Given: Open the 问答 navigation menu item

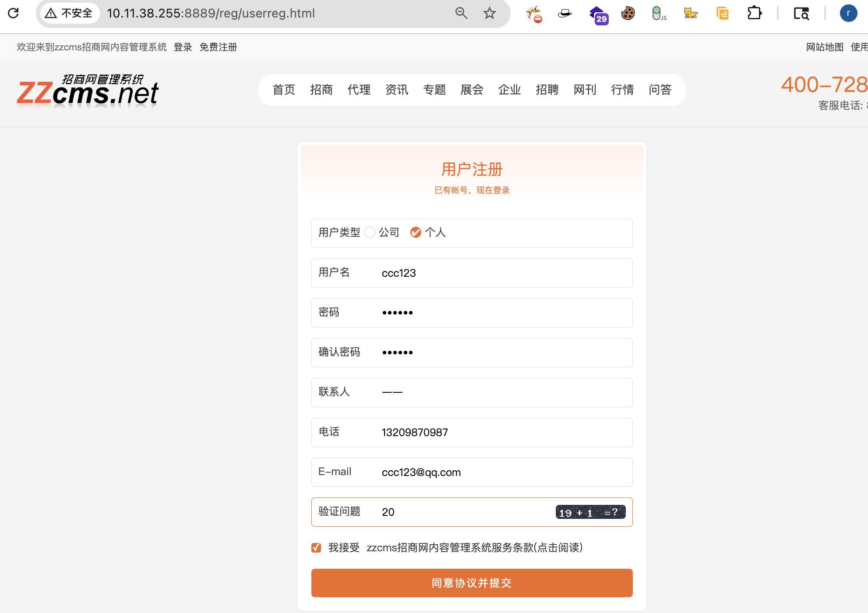Looking at the screenshot, I should [660, 90].
